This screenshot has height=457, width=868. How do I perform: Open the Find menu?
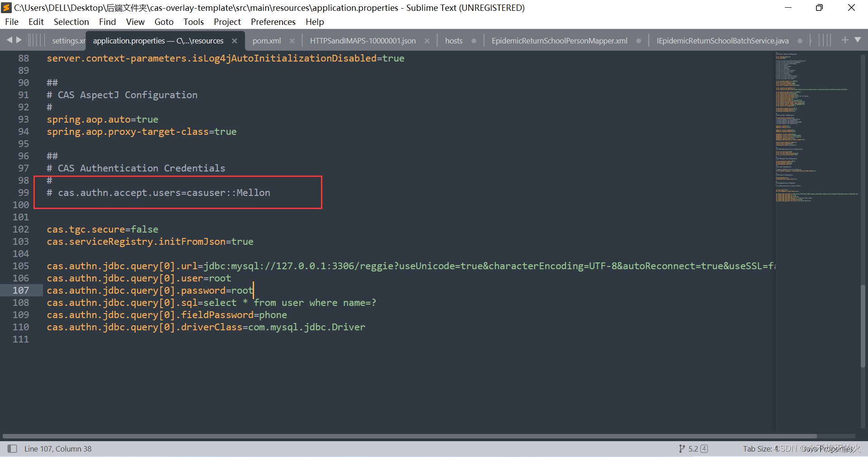[108, 22]
